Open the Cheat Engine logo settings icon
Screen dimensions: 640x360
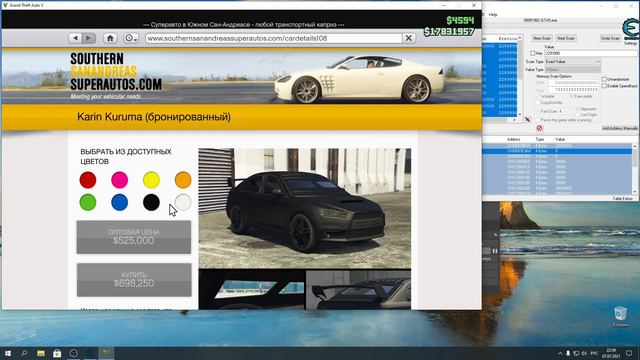630,29
